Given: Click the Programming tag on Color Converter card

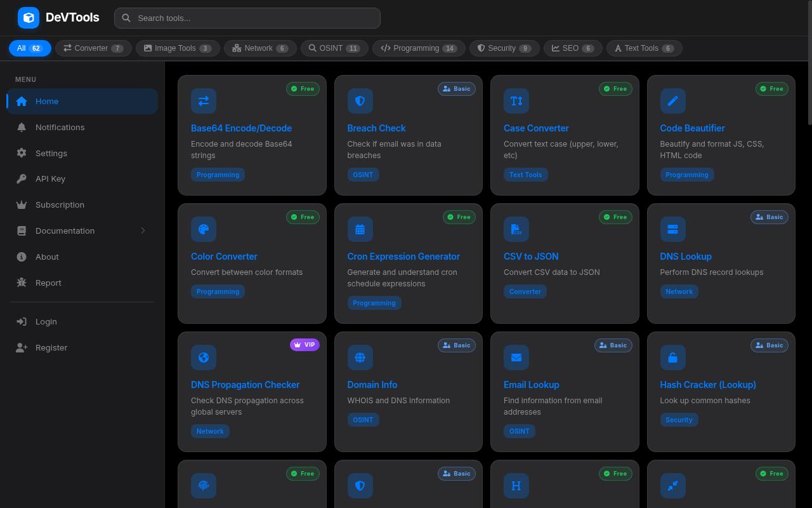Looking at the screenshot, I should pyautogui.click(x=218, y=291).
